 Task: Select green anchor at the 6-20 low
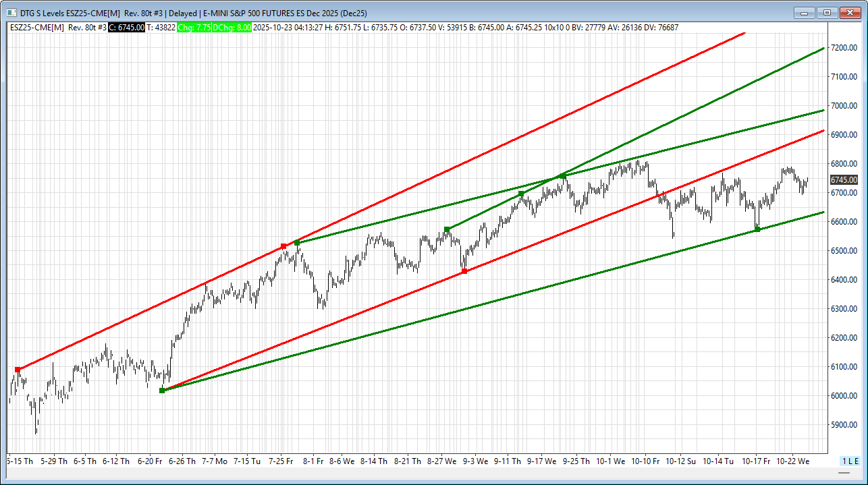pyautogui.click(x=162, y=391)
